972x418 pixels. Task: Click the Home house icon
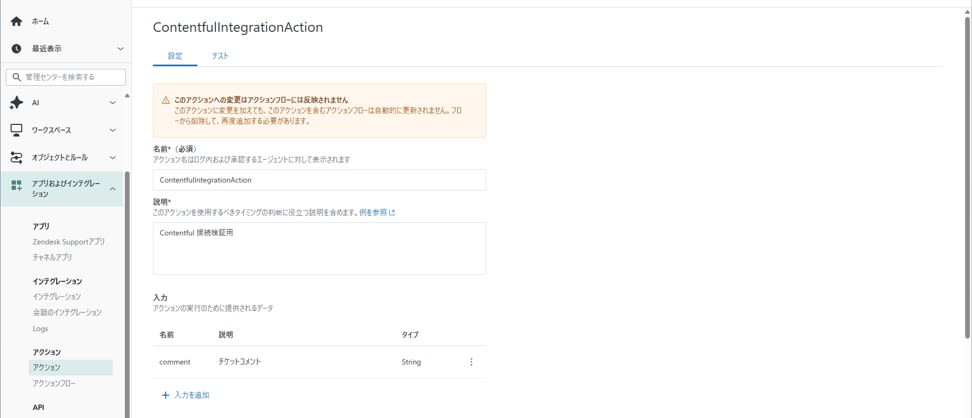pos(16,22)
